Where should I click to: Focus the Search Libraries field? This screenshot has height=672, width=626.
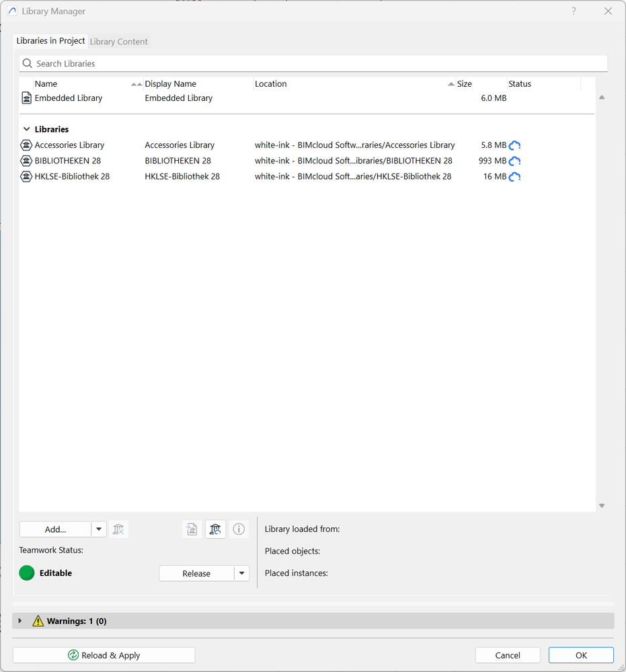click(313, 63)
